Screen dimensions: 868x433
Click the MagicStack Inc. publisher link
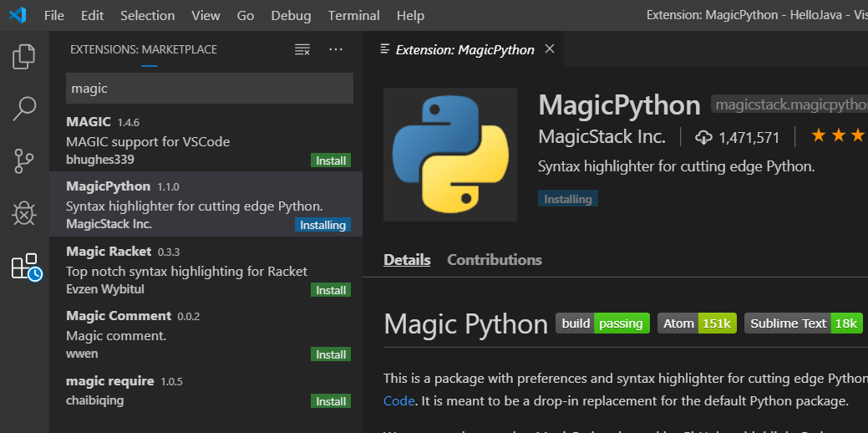coord(602,137)
